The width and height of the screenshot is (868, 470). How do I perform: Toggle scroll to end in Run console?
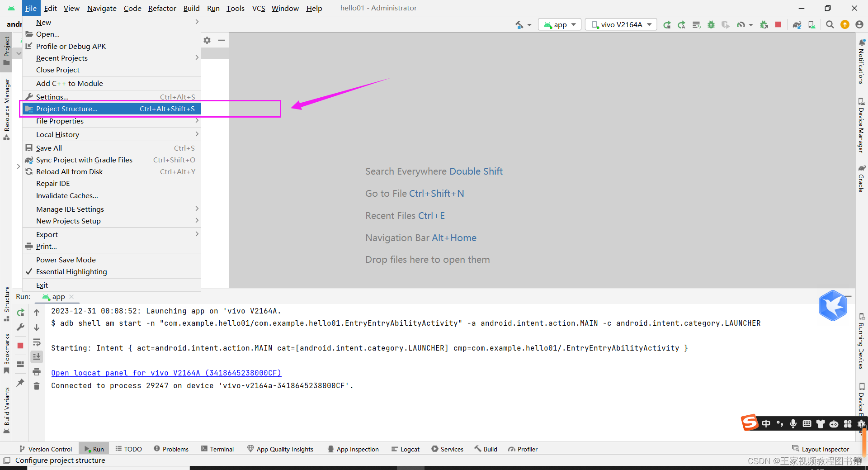click(37, 356)
